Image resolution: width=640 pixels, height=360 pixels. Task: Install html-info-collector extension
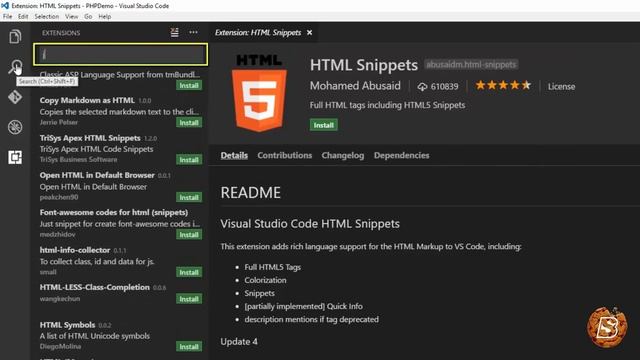click(189, 273)
